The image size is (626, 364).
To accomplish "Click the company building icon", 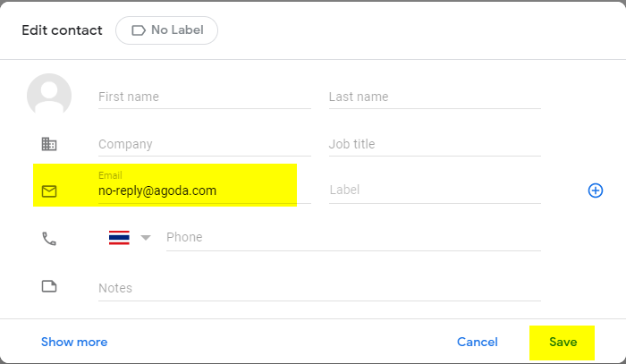I will 49,144.
